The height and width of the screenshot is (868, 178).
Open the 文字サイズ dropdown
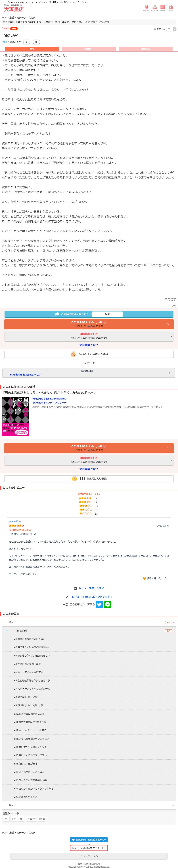tap(172, 29)
